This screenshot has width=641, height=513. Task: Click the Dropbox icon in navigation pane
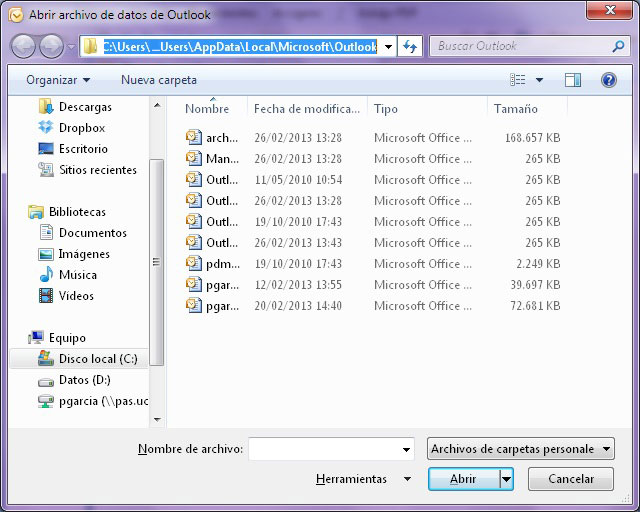coord(46,128)
